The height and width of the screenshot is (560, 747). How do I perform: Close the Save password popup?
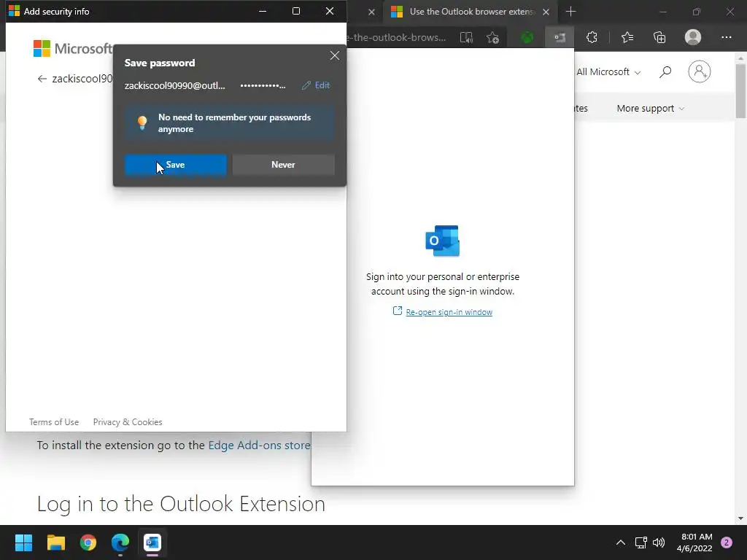[334, 55]
